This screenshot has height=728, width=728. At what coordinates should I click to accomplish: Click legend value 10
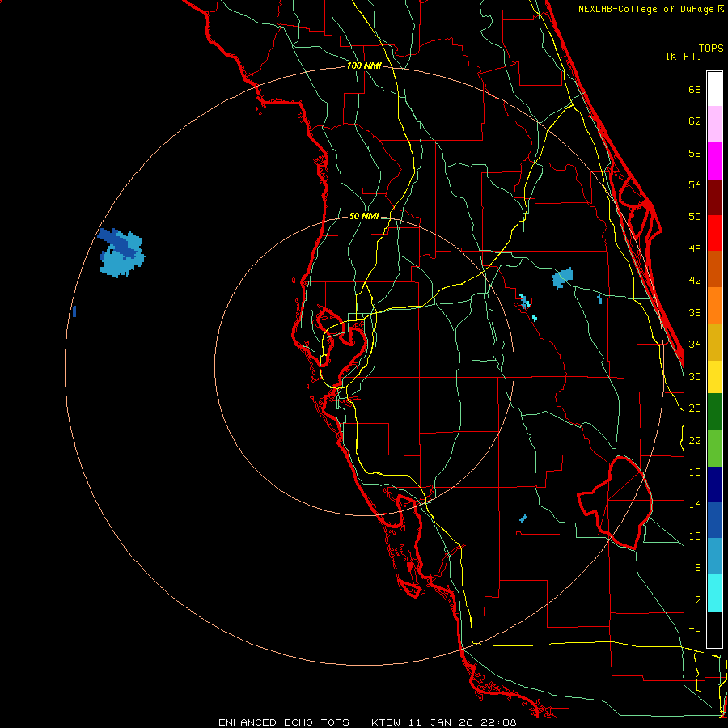(x=695, y=535)
